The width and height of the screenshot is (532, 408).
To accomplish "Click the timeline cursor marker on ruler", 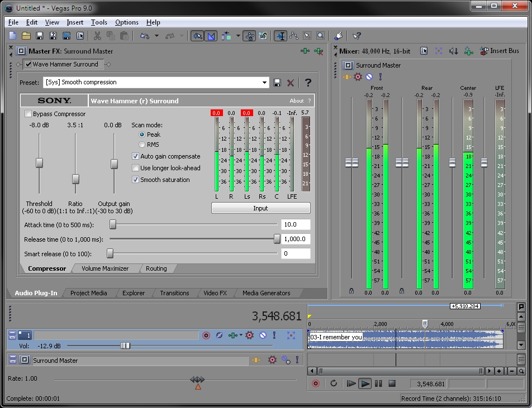I will [x=425, y=324].
